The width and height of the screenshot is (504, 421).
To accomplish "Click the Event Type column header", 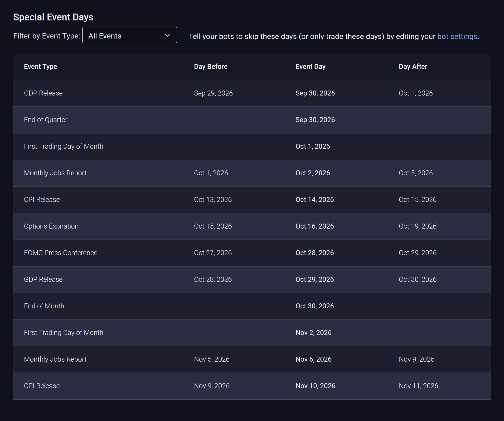I will [x=41, y=67].
